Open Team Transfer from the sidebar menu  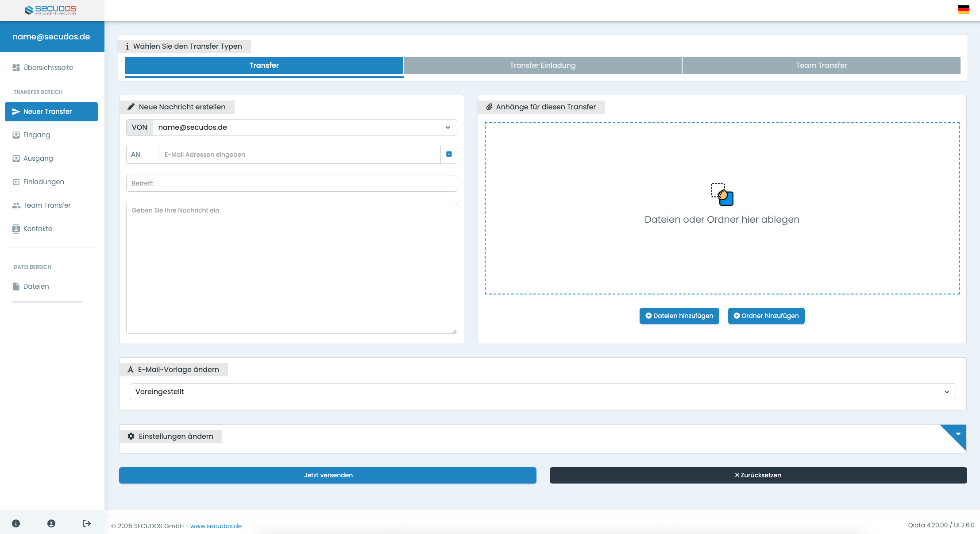tap(47, 205)
